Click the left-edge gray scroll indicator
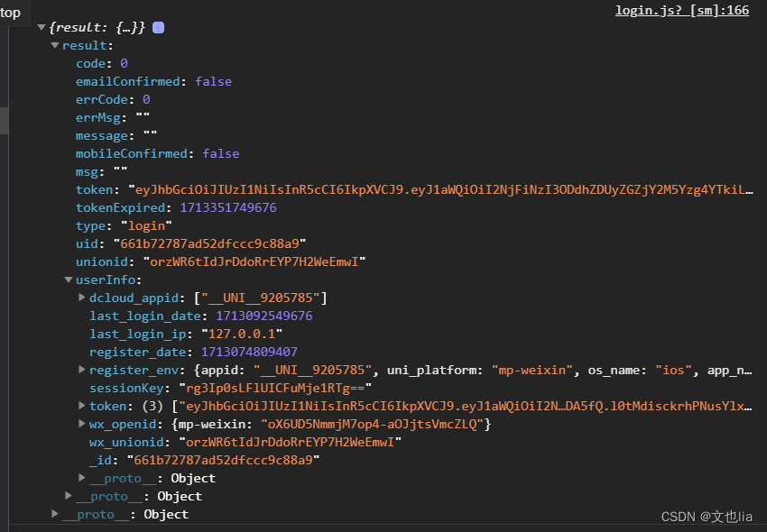Image resolution: width=767 pixels, height=532 pixels. point(4,120)
